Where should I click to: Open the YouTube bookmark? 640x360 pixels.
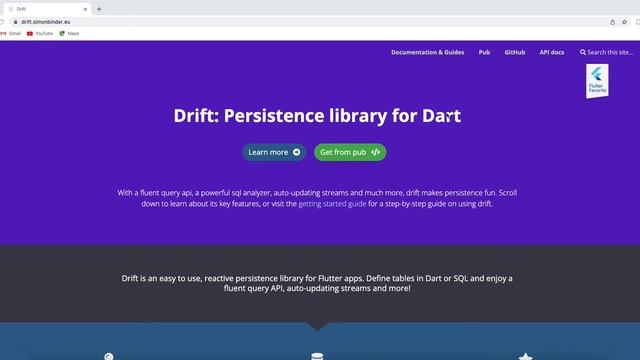pos(40,33)
